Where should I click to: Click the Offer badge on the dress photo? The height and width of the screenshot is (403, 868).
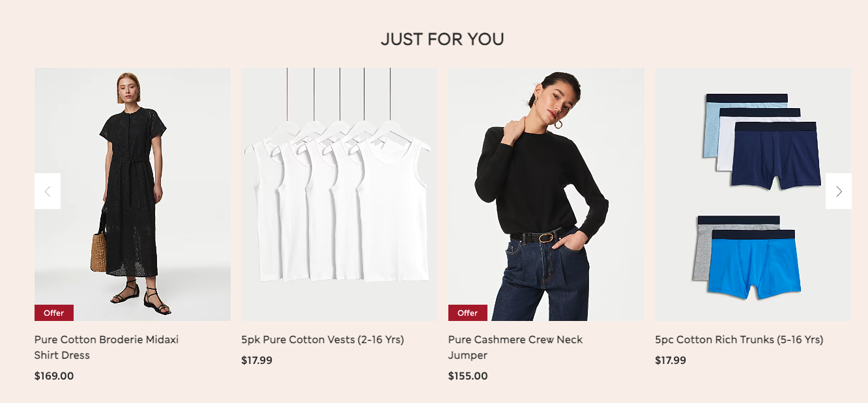tap(54, 313)
